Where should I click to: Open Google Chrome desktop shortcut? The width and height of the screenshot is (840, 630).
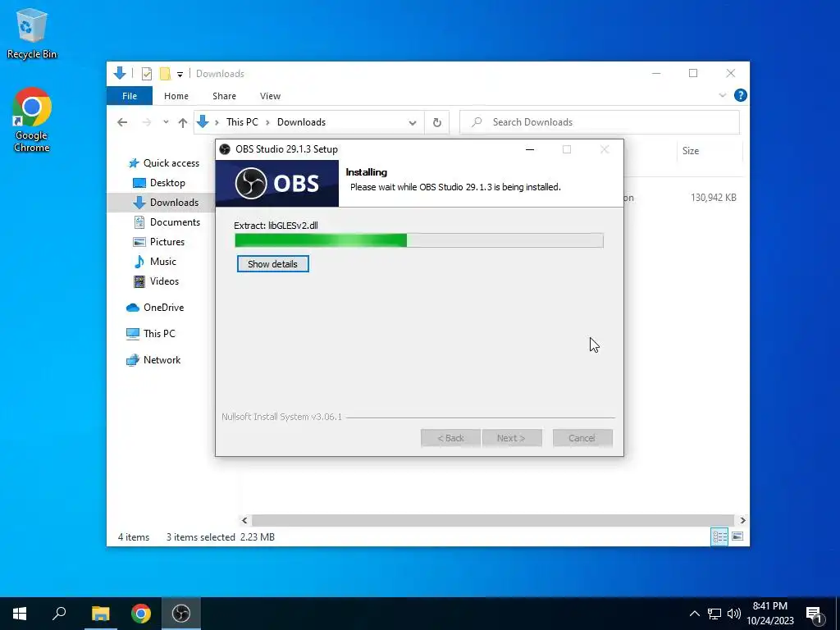click(x=32, y=120)
